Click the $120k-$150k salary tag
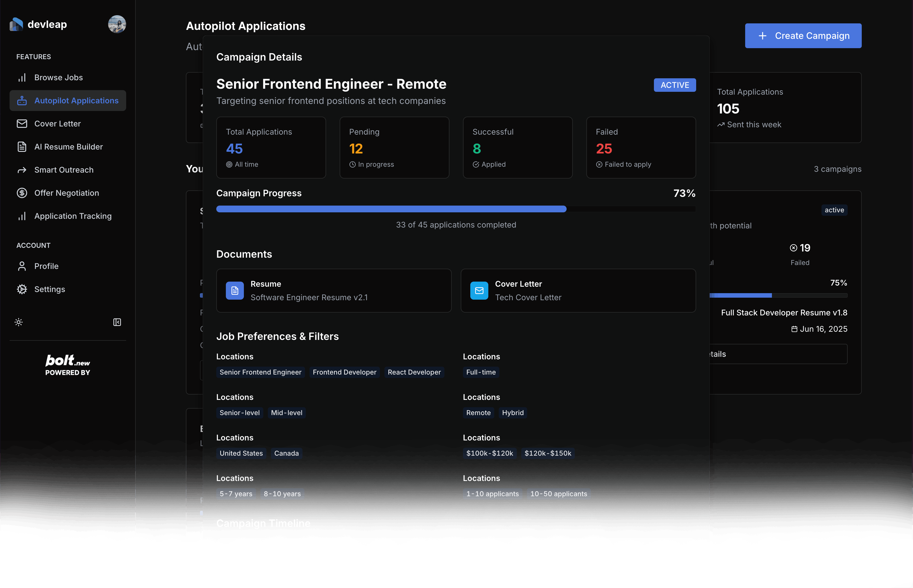913x588 pixels. [x=548, y=453]
